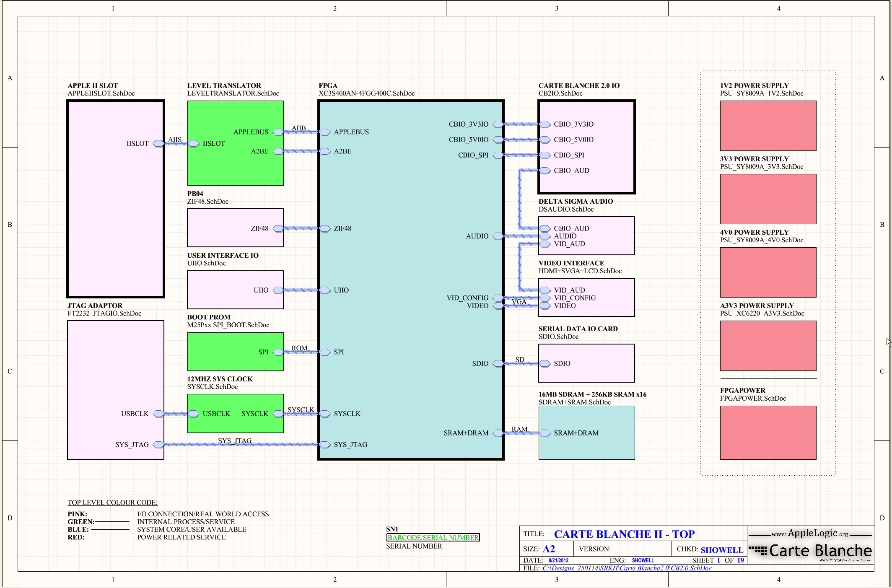The height and width of the screenshot is (588, 892).
Task: Click the SYSCLK port on 12MHZ Sys Clock block
Action: coord(278,414)
